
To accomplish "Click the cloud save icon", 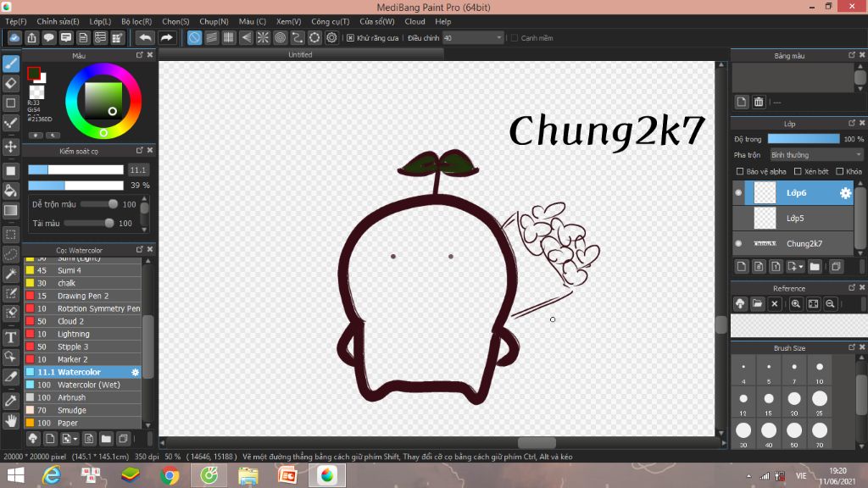I will pyautogui.click(x=14, y=37).
